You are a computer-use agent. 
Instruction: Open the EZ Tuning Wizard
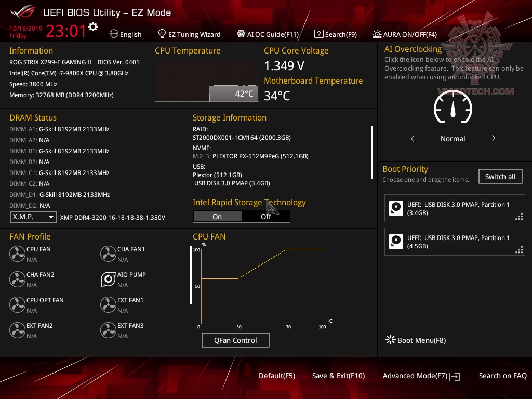pyautogui.click(x=189, y=34)
